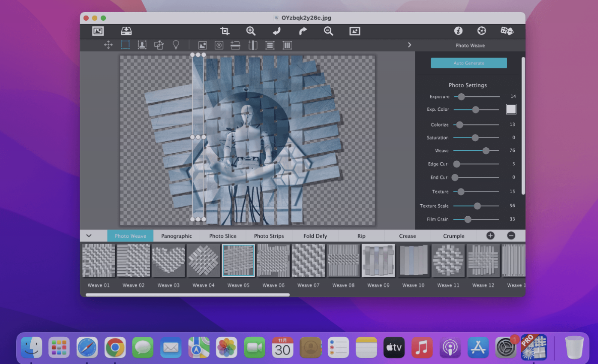This screenshot has width=598, height=364.
Task: Select the Weave 03 heart preset thumbnail
Action: coord(168,260)
